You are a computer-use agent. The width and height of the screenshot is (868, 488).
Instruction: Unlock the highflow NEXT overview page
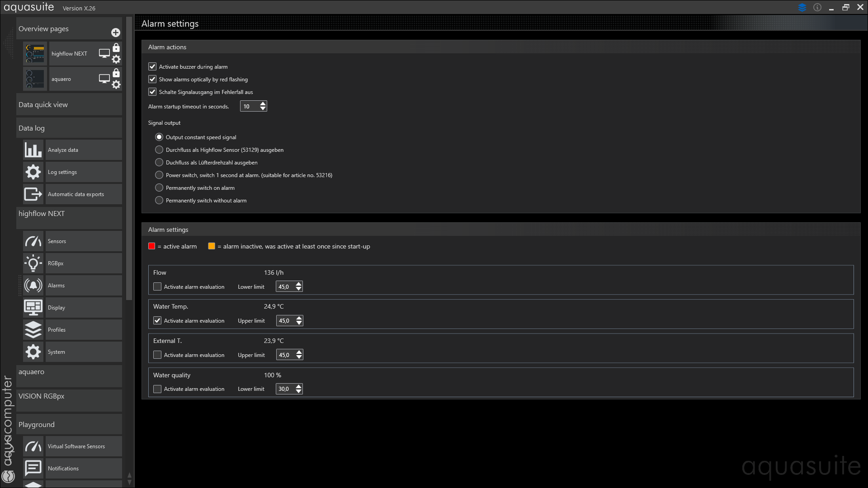click(116, 47)
